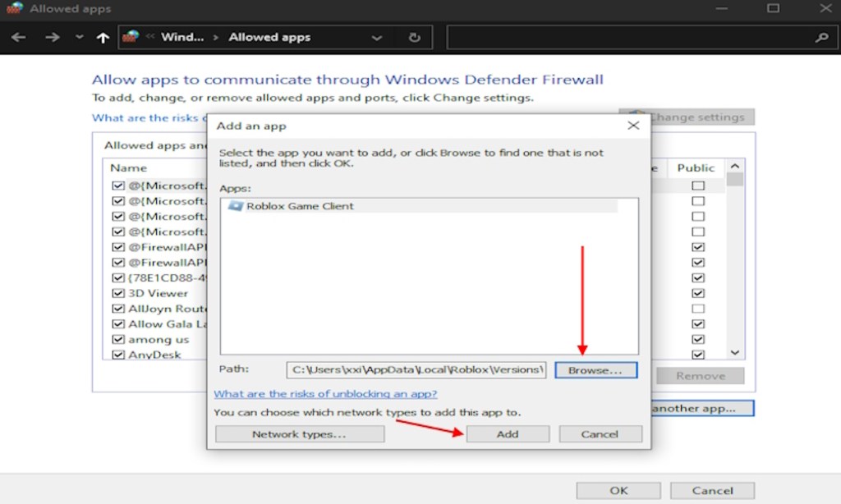Expand the address bar dropdown arrow

(x=376, y=37)
